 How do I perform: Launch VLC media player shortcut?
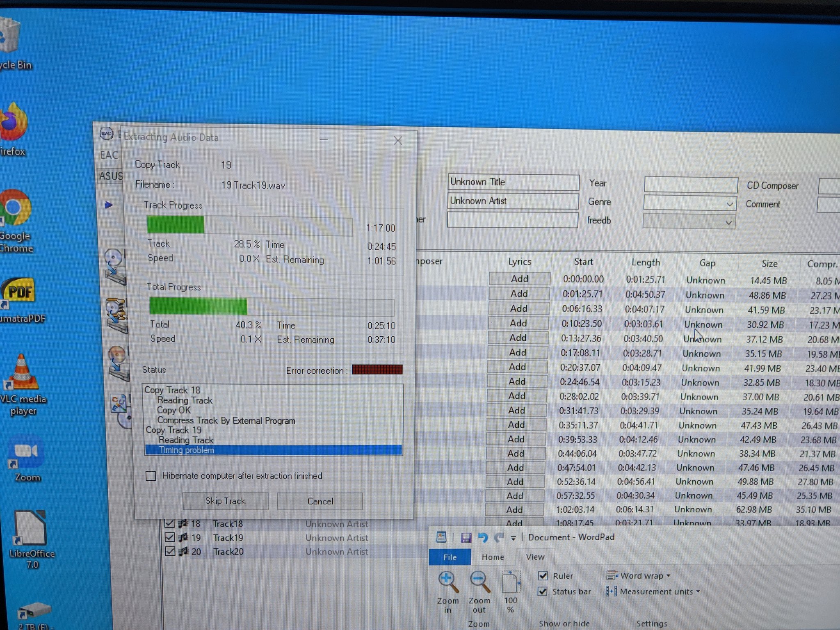click(x=23, y=383)
